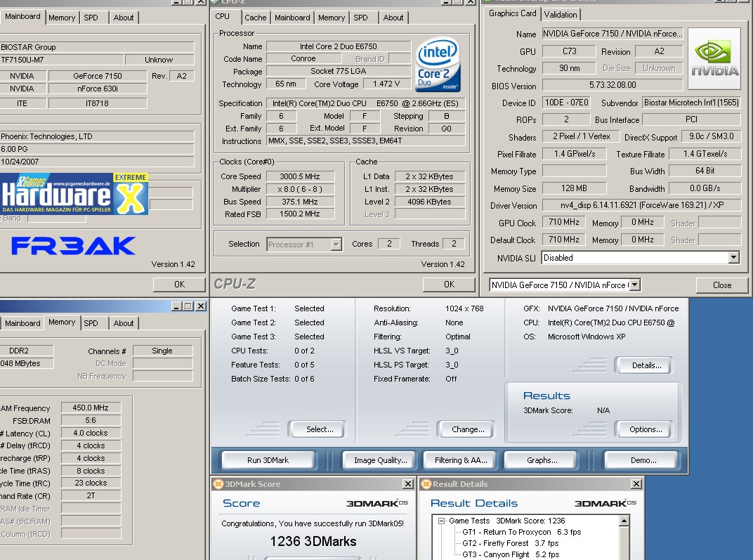Minimize the CPU-Z Memory window
This screenshot has width=753, height=560.
[x=177, y=306]
